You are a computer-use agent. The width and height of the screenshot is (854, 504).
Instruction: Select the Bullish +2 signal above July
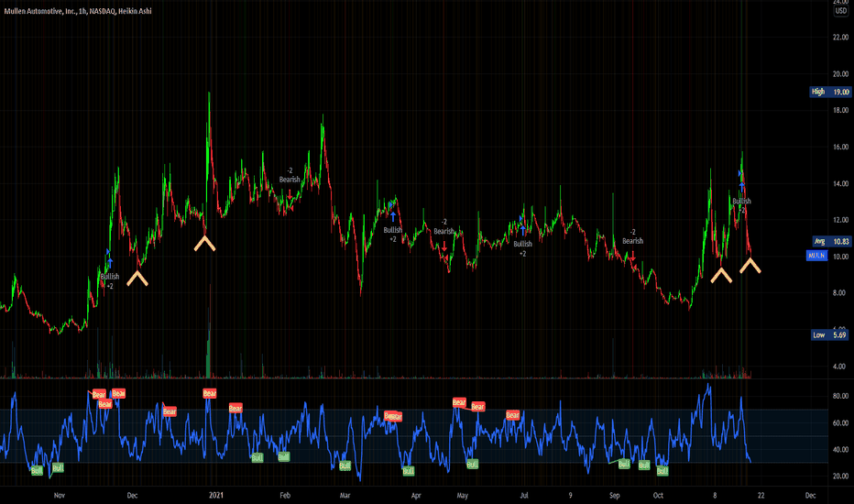point(523,248)
